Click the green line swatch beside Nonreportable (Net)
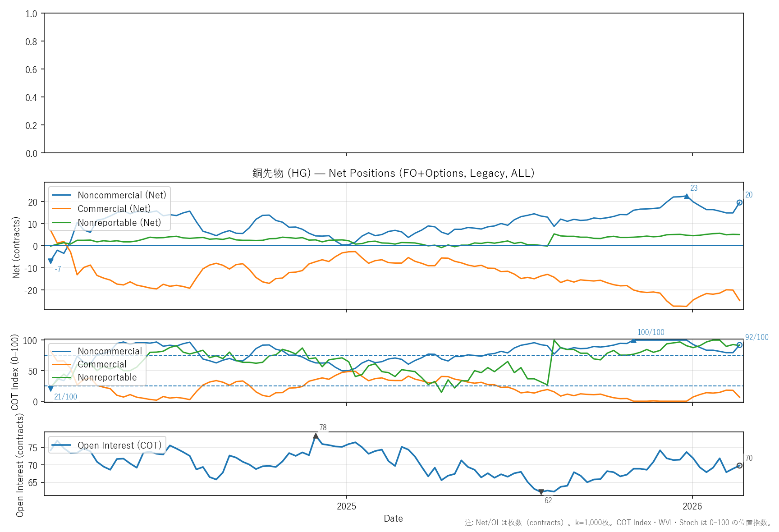Image resolution: width=779 pixels, height=532 pixels. 62,223
